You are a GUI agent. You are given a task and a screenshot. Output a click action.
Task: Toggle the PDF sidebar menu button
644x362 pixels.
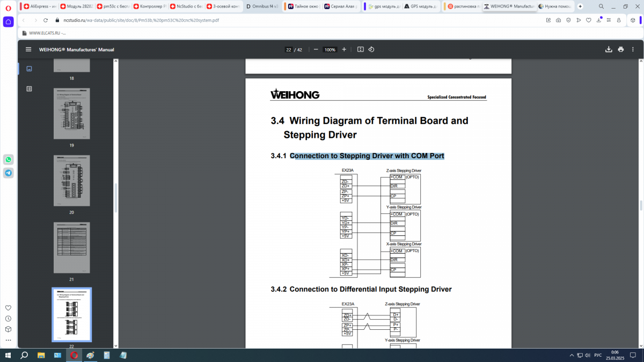(28, 49)
